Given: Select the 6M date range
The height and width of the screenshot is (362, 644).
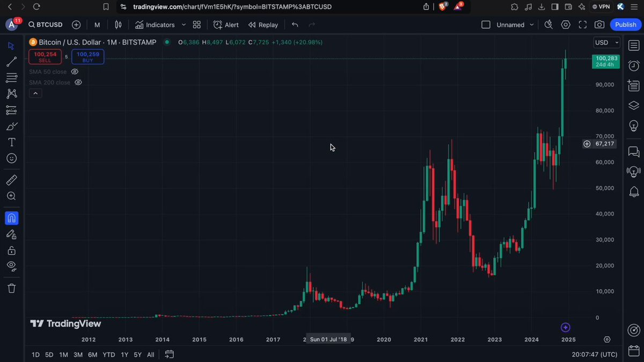Looking at the screenshot, I should [x=92, y=354].
